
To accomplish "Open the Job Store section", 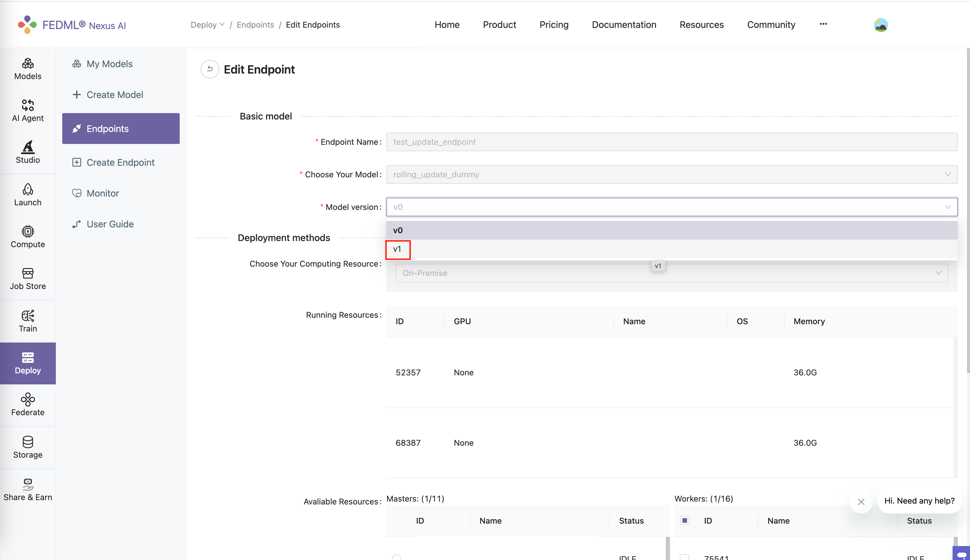I will click(28, 279).
